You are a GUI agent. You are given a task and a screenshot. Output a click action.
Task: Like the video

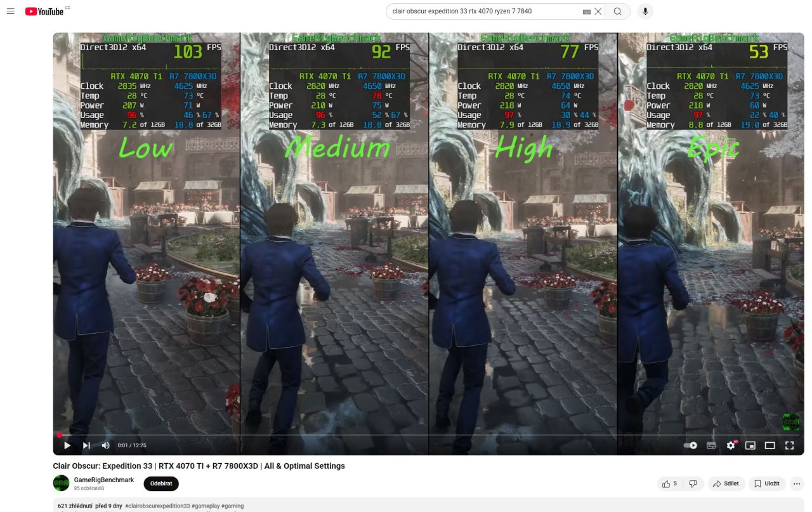(670, 483)
